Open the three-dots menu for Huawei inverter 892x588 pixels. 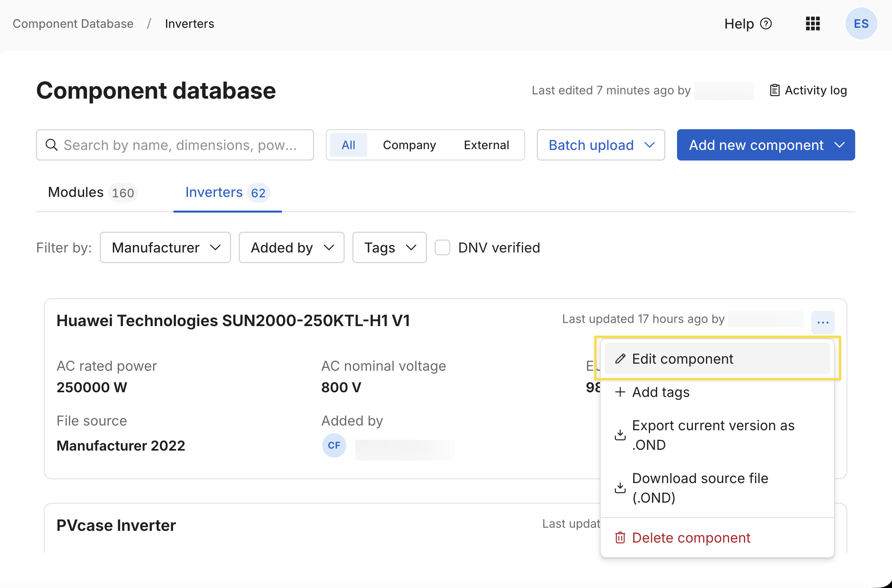(823, 322)
